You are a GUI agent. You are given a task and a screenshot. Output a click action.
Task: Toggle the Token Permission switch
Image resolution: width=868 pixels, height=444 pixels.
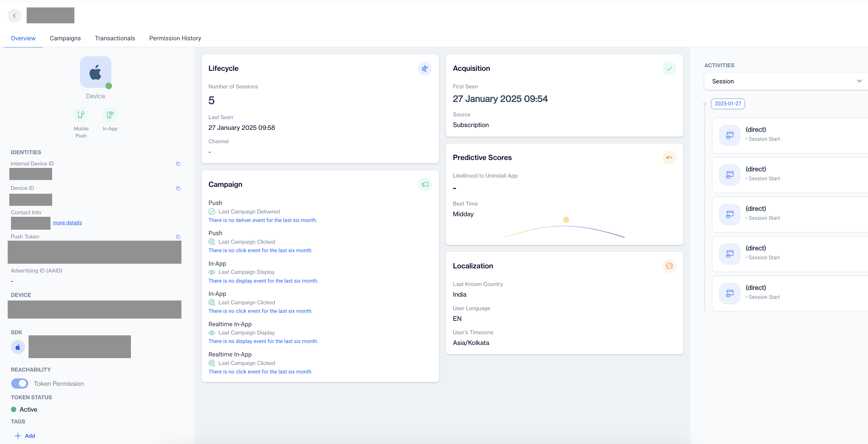[x=19, y=383]
